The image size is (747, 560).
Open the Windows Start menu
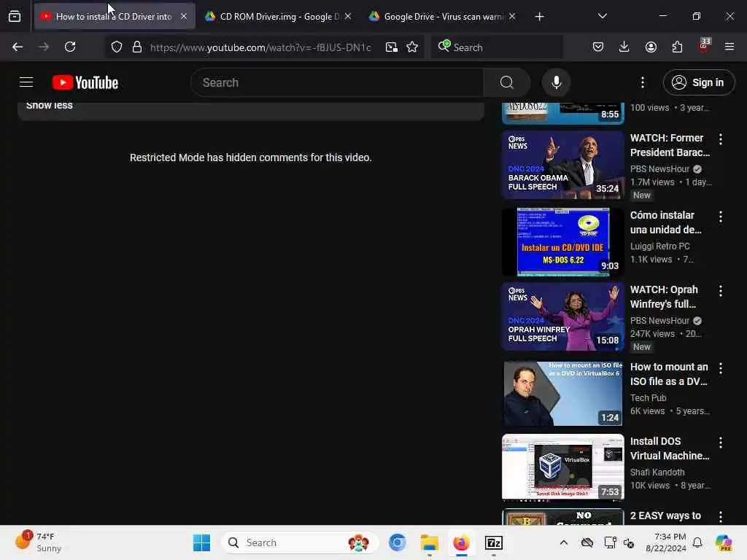(x=201, y=542)
